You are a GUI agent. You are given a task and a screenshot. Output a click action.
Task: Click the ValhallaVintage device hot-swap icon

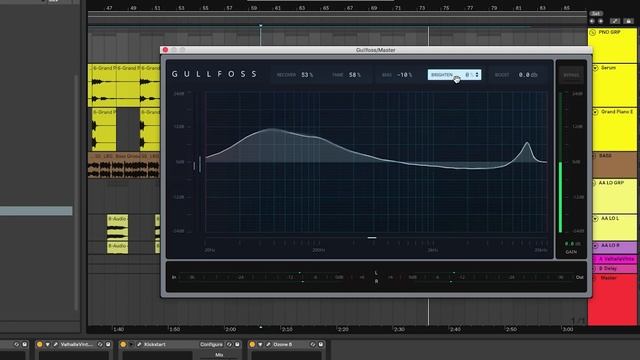tap(100, 344)
